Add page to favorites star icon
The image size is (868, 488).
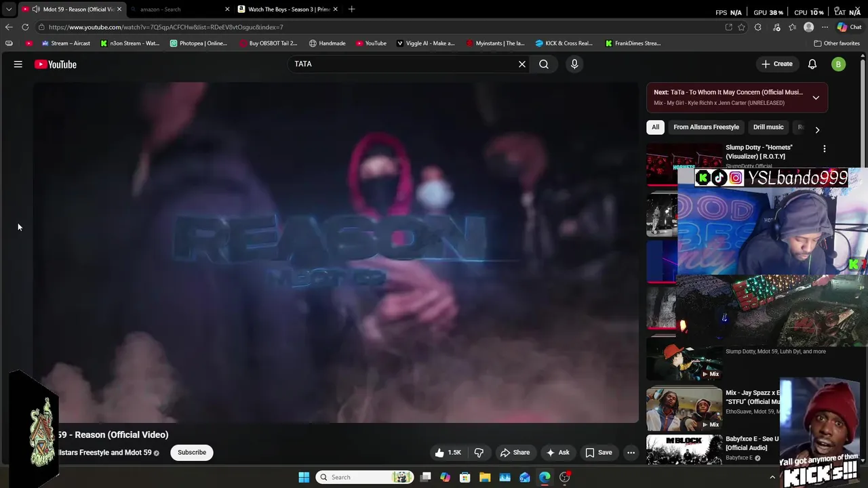tap(741, 27)
